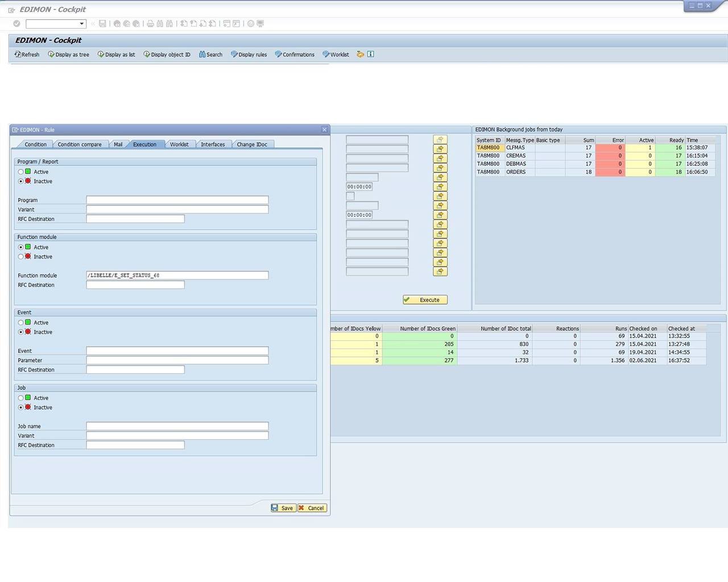Click arrow button beside first 00:00:00 field
The height and width of the screenshot is (582, 728).
click(x=440, y=186)
